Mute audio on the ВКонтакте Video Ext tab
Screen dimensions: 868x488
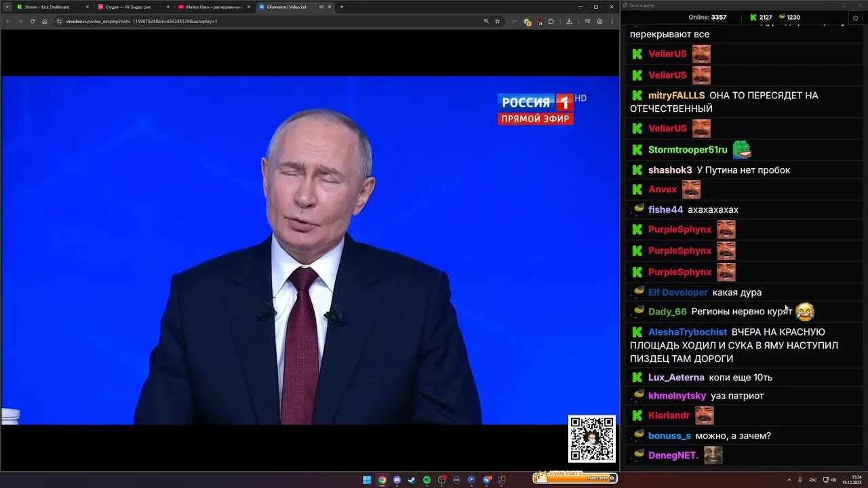[x=321, y=7]
